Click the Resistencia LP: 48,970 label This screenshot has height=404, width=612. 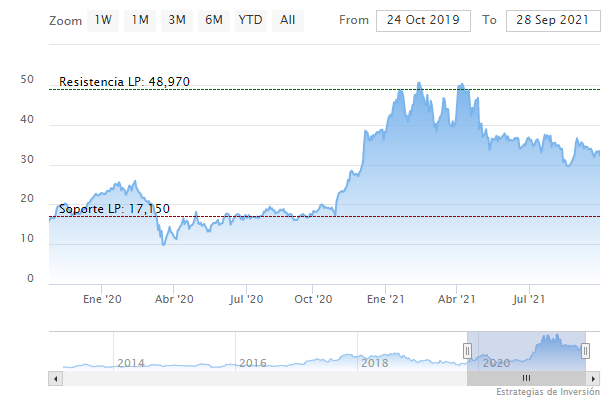click(122, 81)
